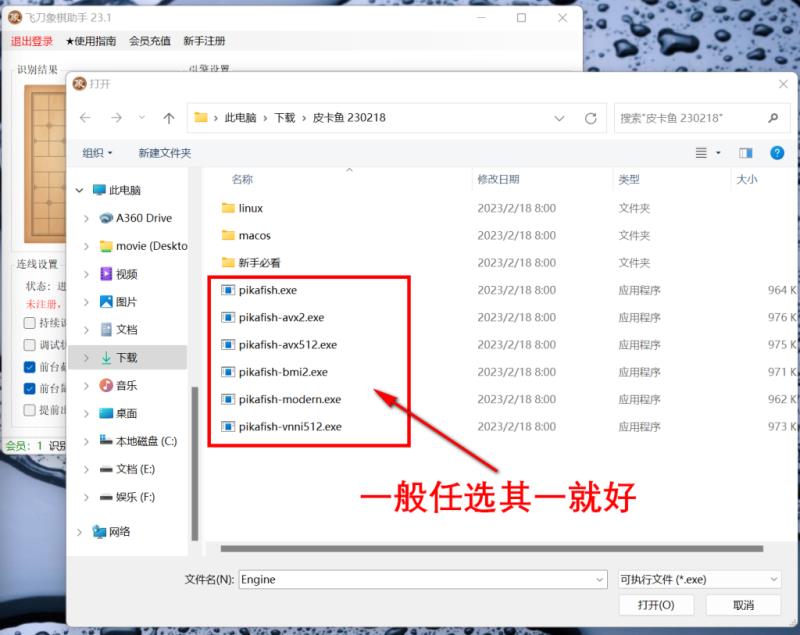Open the 会员充值 menu item
Viewport: 800px width, 635px height.
pyautogui.click(x=149, y=41)
